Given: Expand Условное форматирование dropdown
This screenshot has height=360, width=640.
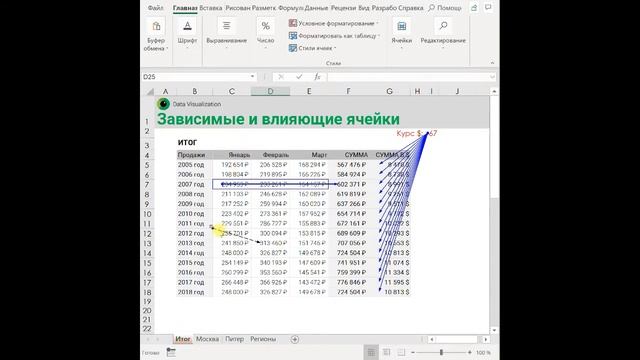Looking at the screenshot, I should point(377,24).
